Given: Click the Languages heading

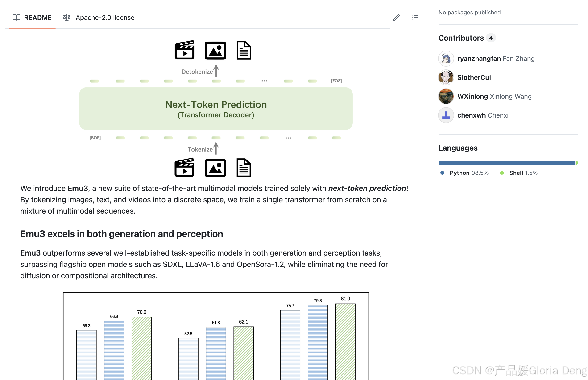Looking at the screenshot, I should [x=458, y=148].
